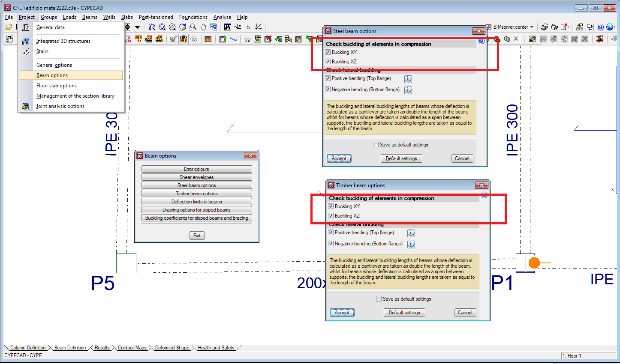Enable Save as default settings in Steel dialog
Screen dimensions: 620x364
click(376, 145)
